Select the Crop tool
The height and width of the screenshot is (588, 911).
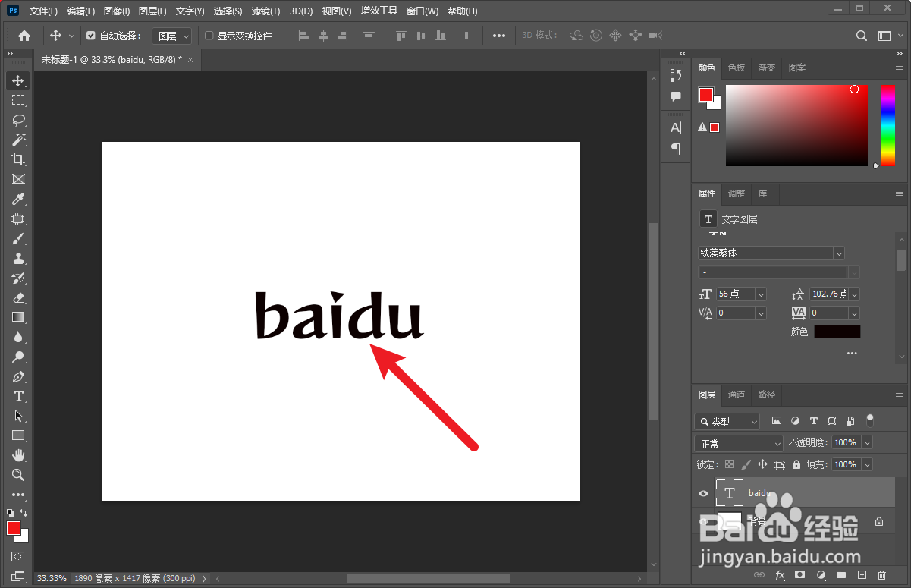pyautogui.click(x=18, y=159)
